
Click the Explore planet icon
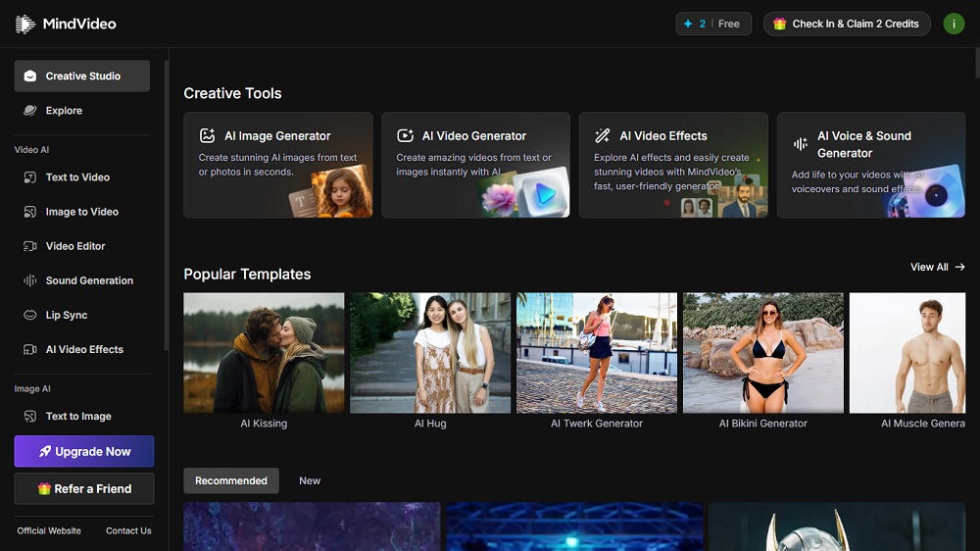coord(30,110)
